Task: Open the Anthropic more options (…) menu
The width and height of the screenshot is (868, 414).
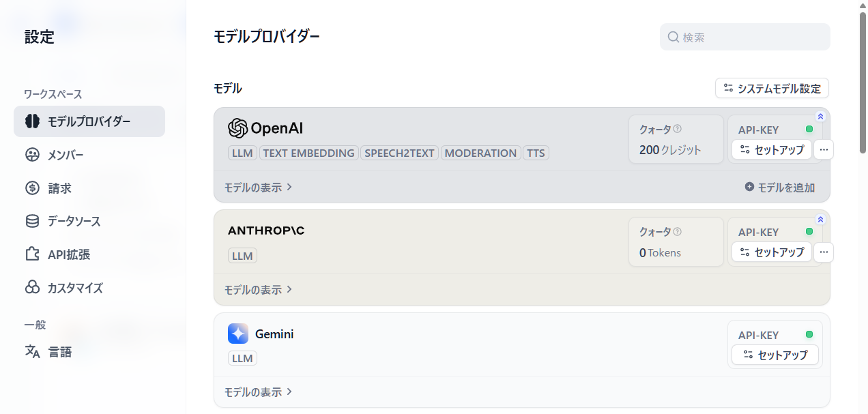Action: coord(824,252)
